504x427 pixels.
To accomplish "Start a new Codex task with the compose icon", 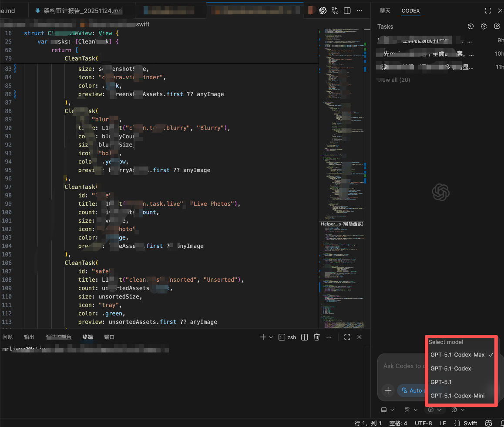I will (x=497, y=27).
